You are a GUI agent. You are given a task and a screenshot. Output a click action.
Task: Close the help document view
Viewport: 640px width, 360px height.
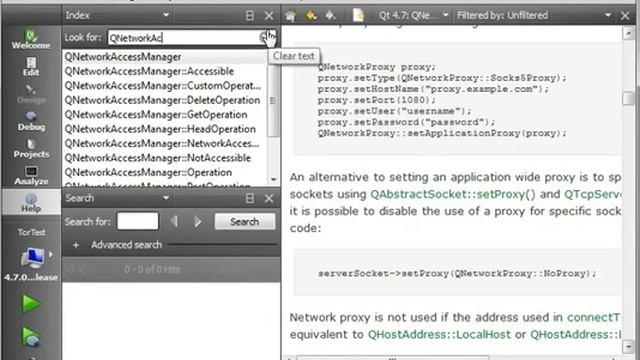(625, 16)
